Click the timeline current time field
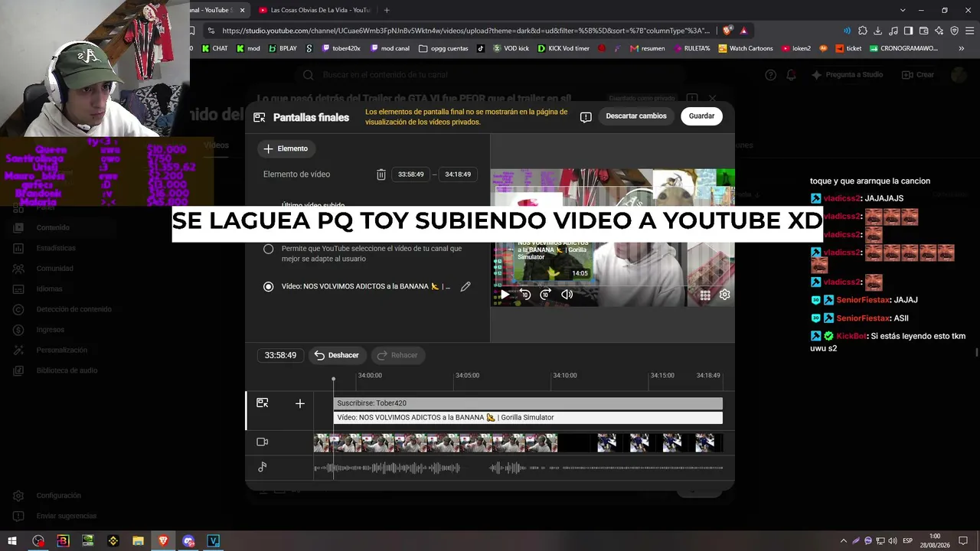Image resolution: width=980 pixels, height=551 pixels. [280, 355]
